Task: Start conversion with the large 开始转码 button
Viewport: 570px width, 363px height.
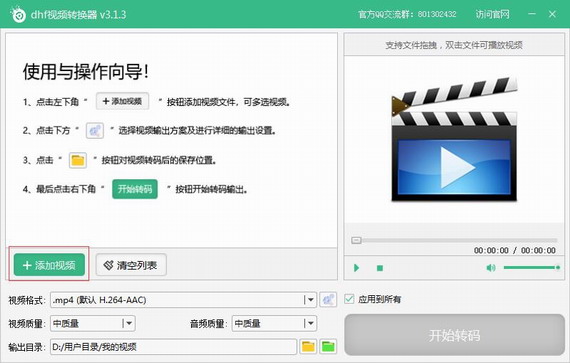Action: pos(454,335)
